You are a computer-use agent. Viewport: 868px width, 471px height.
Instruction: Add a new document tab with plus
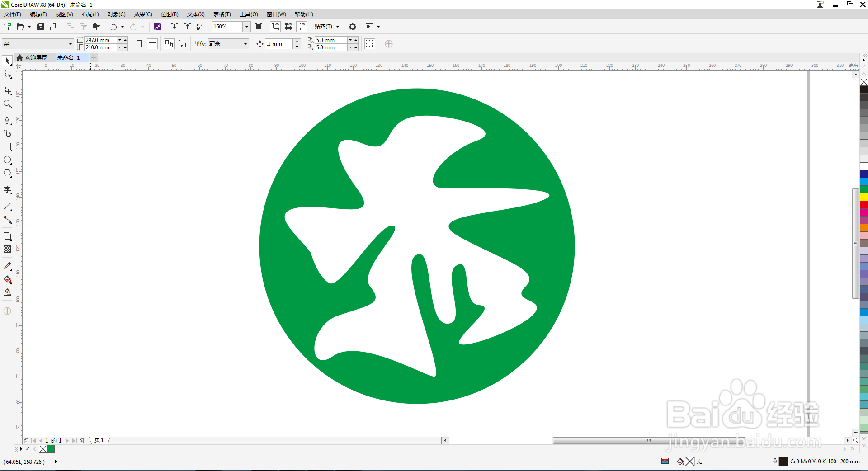pos(94,57)
